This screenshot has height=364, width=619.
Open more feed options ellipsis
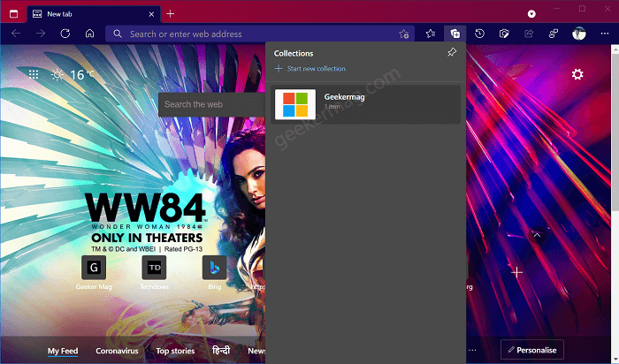472,350
